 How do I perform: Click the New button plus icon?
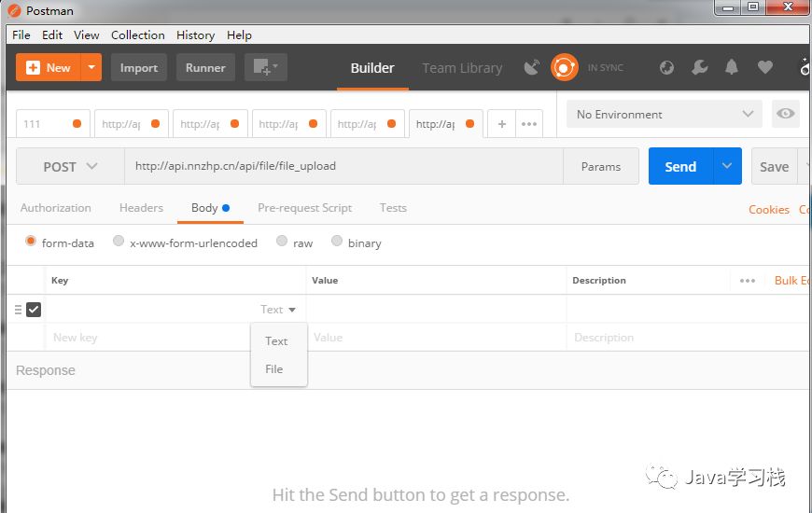click(x=34, y=67)
